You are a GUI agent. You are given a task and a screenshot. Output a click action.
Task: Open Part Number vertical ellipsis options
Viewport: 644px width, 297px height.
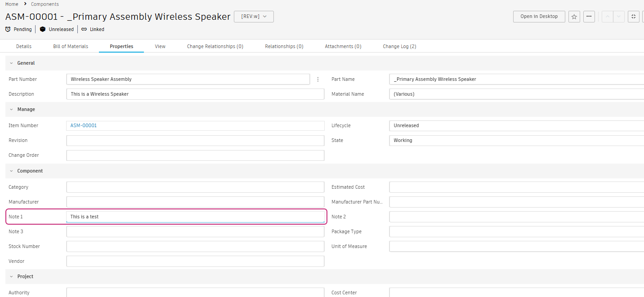[318, 80]
